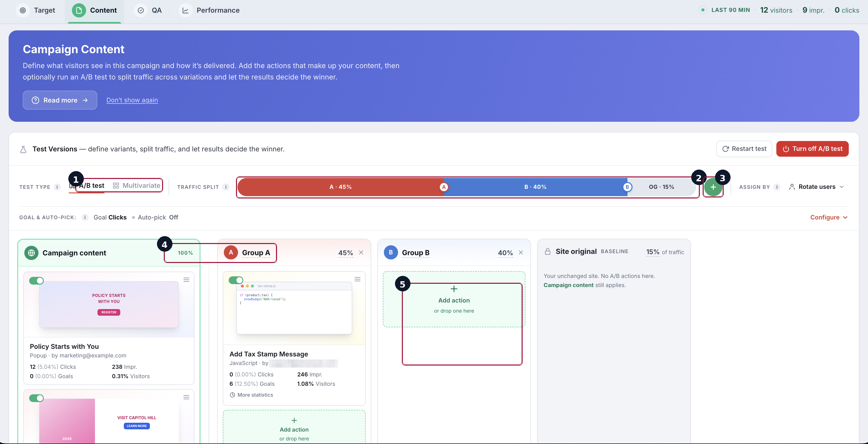Toggle the Policy Starts with You action off
This screenshot has width=868, height=444.
36,281
